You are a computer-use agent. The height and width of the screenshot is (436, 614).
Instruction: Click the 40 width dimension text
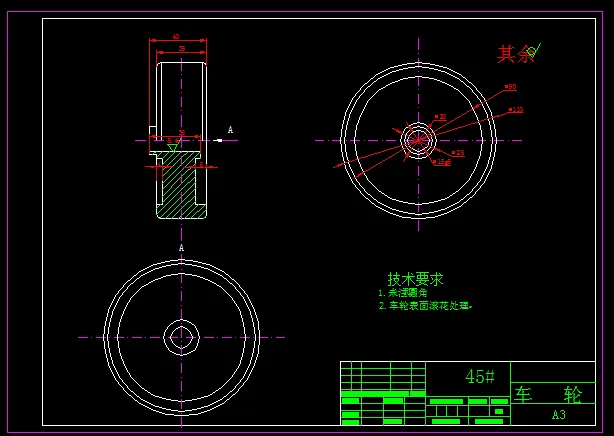[x=175, y=36]
